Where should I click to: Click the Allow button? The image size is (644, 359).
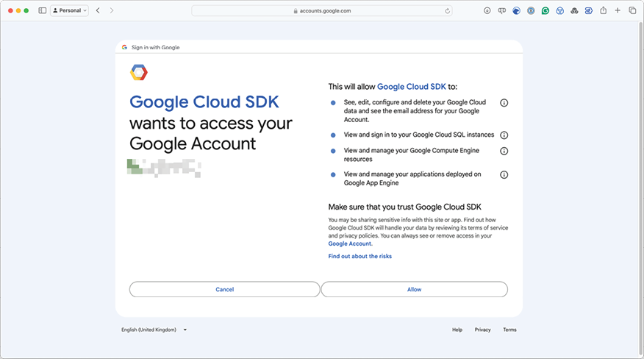pos(414,289)
